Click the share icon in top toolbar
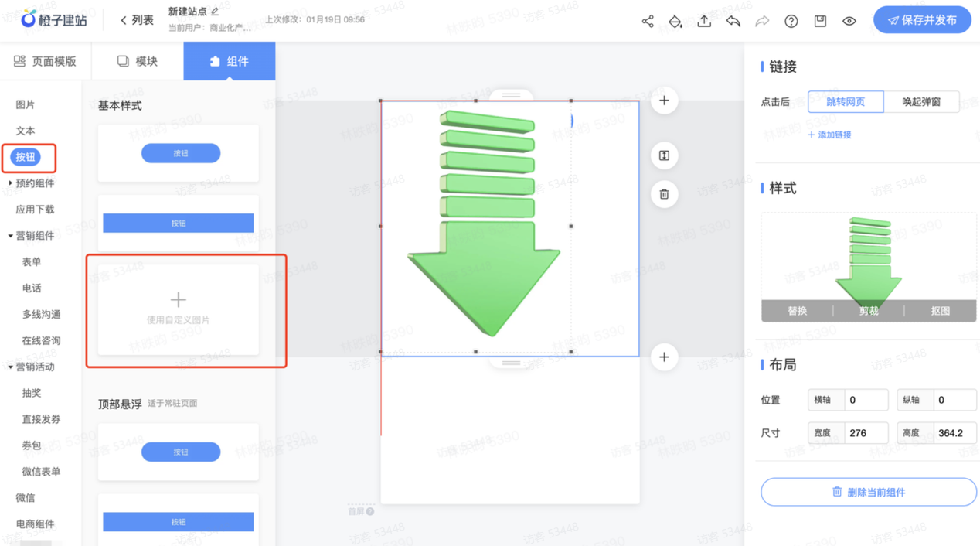The height and width of the screenshot is (546, 980). (x=648, y=21)
